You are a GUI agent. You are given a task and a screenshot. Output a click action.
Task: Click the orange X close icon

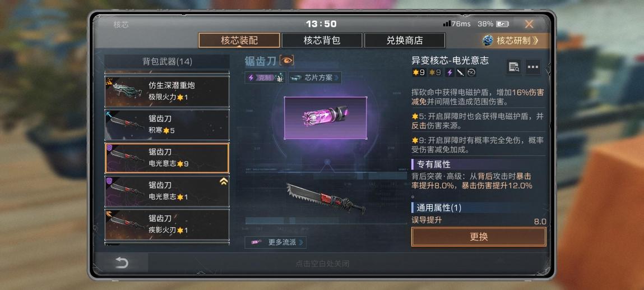point(529,24)
